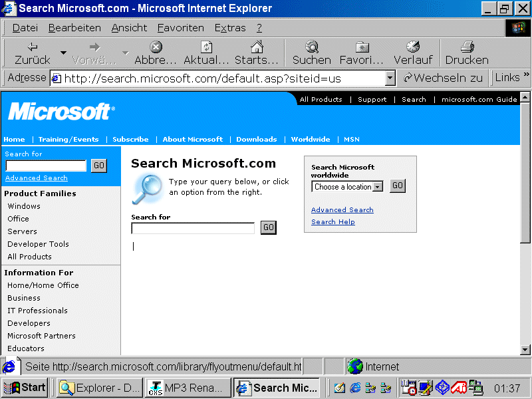The height and width of the screenshot is (399, 532).
Task: Open the Zurück history dropdown arrow
Action: coord(63,53)
